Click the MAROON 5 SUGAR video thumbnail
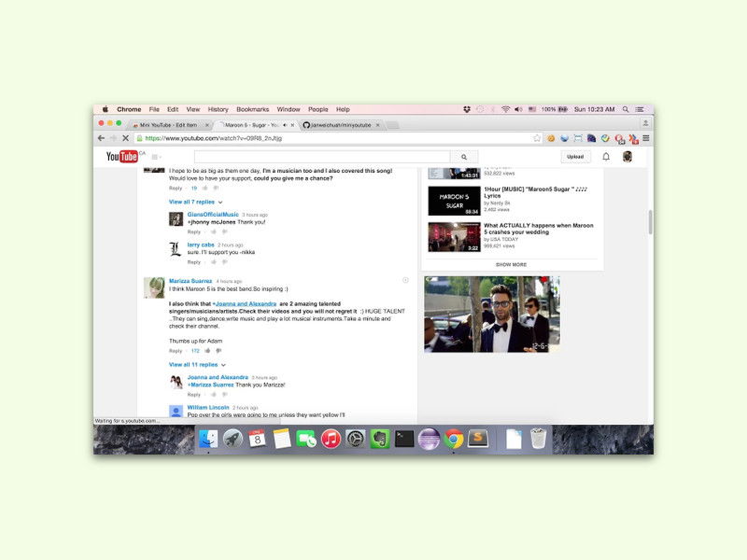 454,201
